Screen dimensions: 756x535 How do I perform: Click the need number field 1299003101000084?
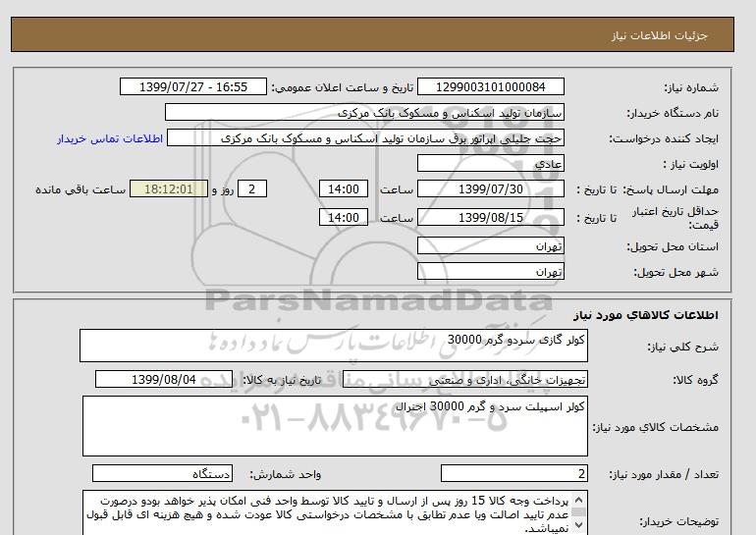coord(490,86)
